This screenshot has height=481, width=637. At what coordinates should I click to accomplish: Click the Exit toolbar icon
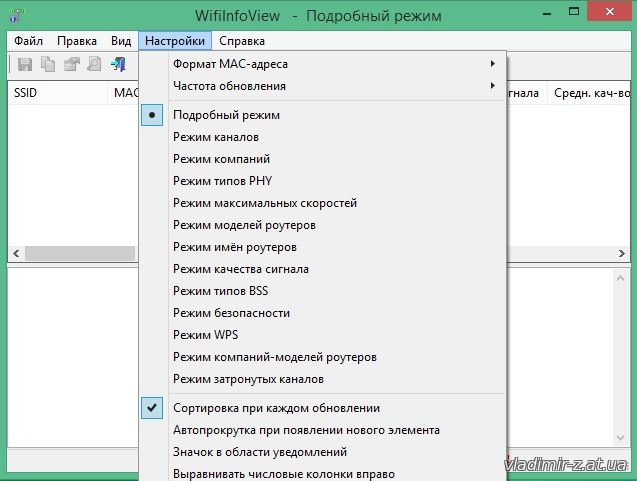(x=118, y=64)
